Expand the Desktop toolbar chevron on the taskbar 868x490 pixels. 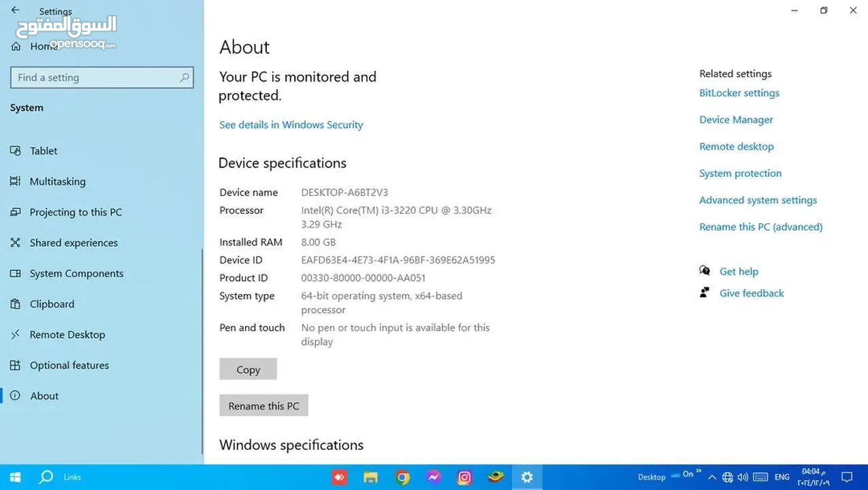point(698,471)
